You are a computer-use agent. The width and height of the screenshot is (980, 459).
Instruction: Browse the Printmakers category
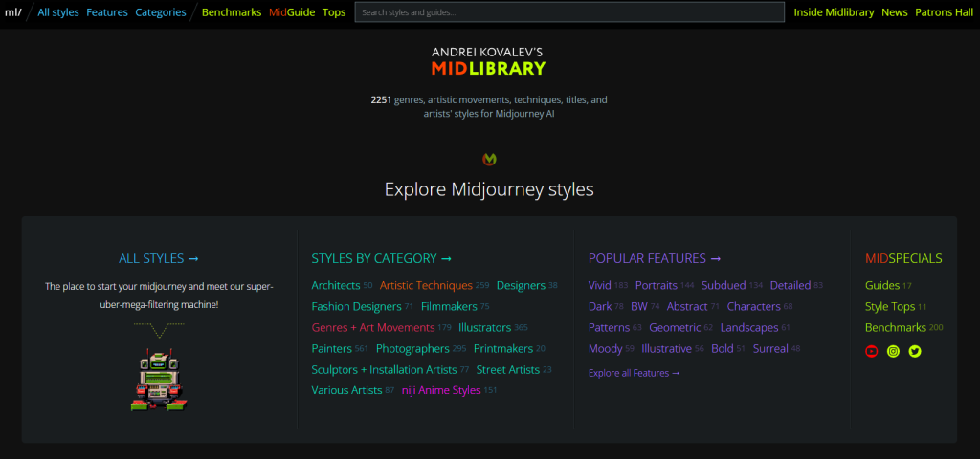[x=503, y=348]
